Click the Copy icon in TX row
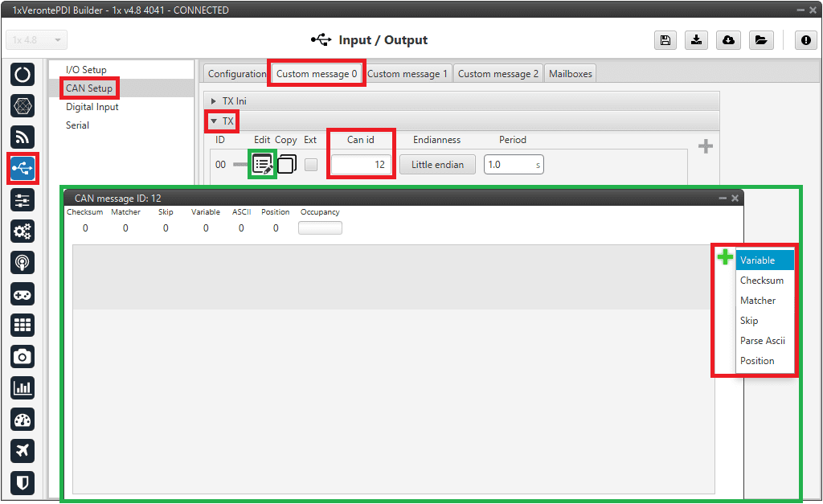This screenshot has height=504, width=823. coord(287,164)
